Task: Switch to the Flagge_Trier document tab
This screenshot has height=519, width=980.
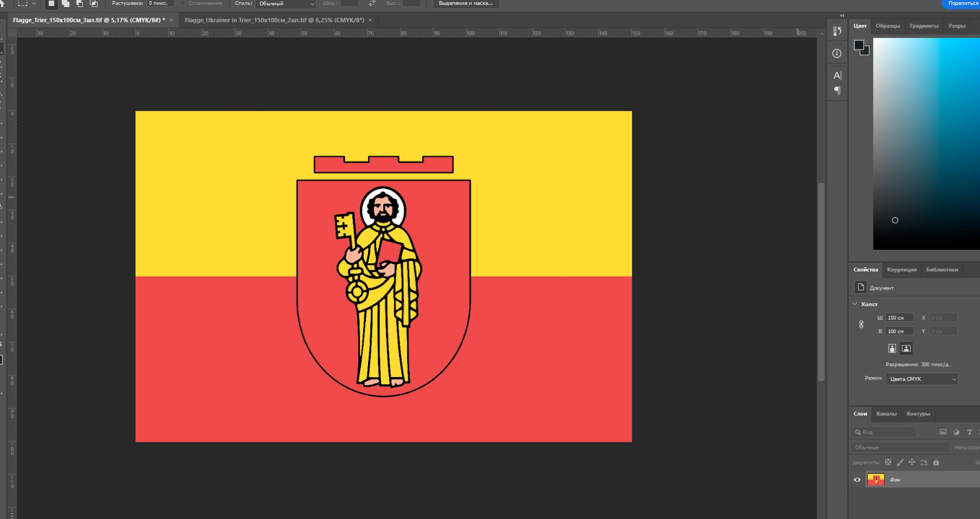Action: click(x=89, y=20)
